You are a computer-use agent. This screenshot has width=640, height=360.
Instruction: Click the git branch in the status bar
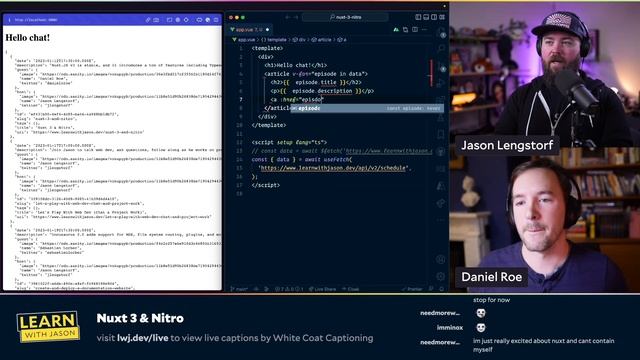point(239,289)
